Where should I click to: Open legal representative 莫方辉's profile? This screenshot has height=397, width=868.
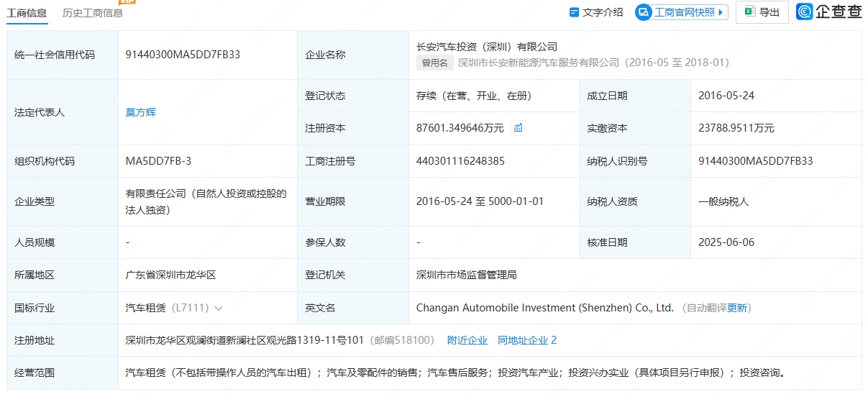click(141, 112)
